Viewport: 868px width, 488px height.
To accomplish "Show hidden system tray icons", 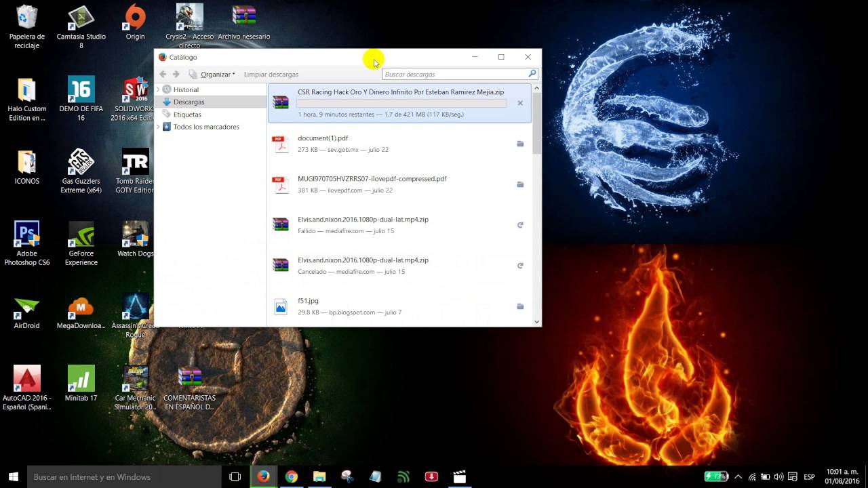I will (738, 476).
